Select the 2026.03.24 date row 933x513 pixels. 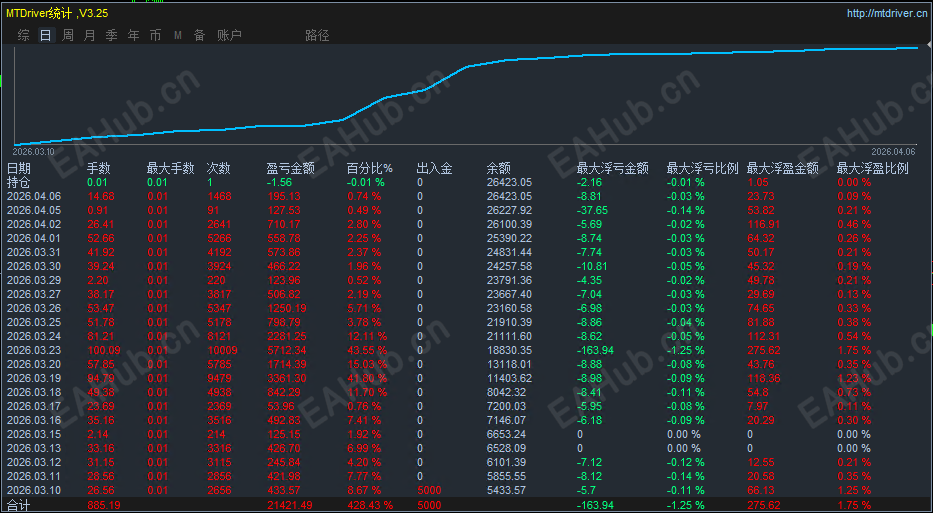coord(35,336)
